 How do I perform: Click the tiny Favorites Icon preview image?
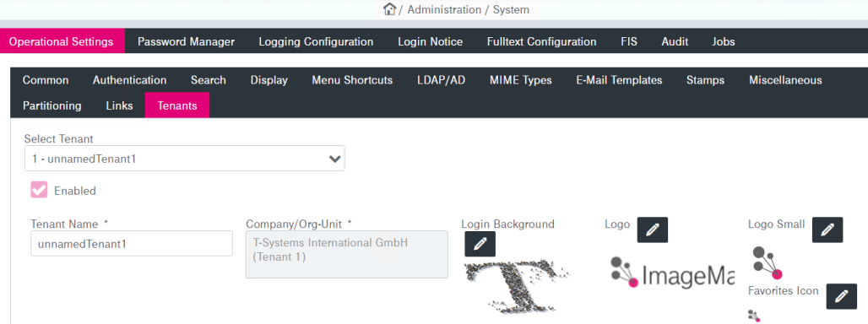(x=754, y=316)
